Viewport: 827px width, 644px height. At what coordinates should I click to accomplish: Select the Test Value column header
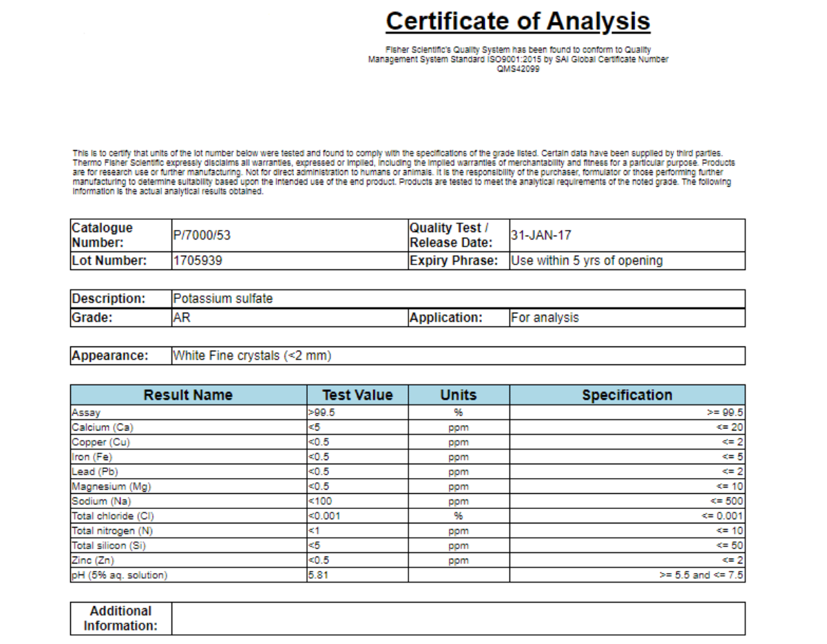357,395
